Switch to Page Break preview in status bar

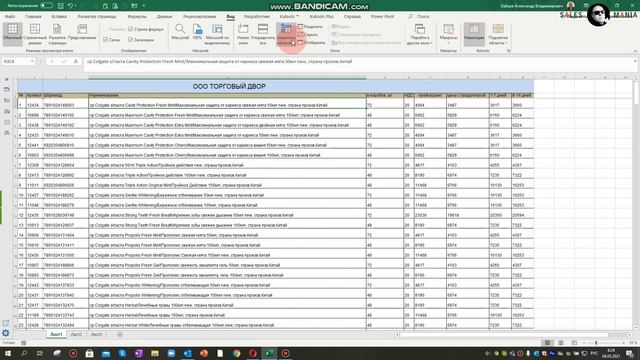(574, 343)
